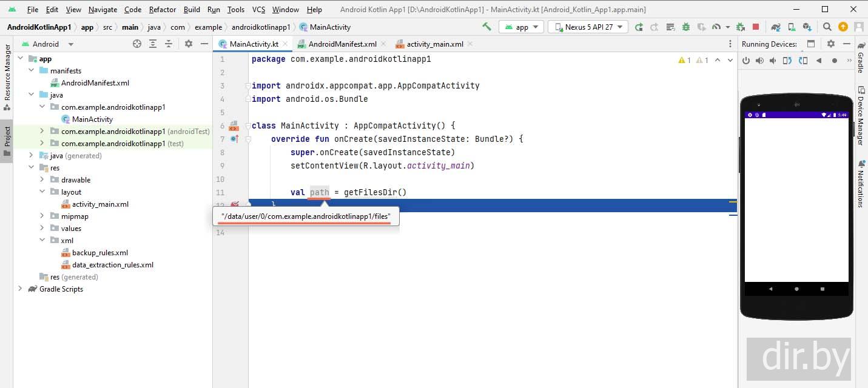Click Select Opened File target icon
The height and width of the screenshot is (388, 868).
point(137,44)
